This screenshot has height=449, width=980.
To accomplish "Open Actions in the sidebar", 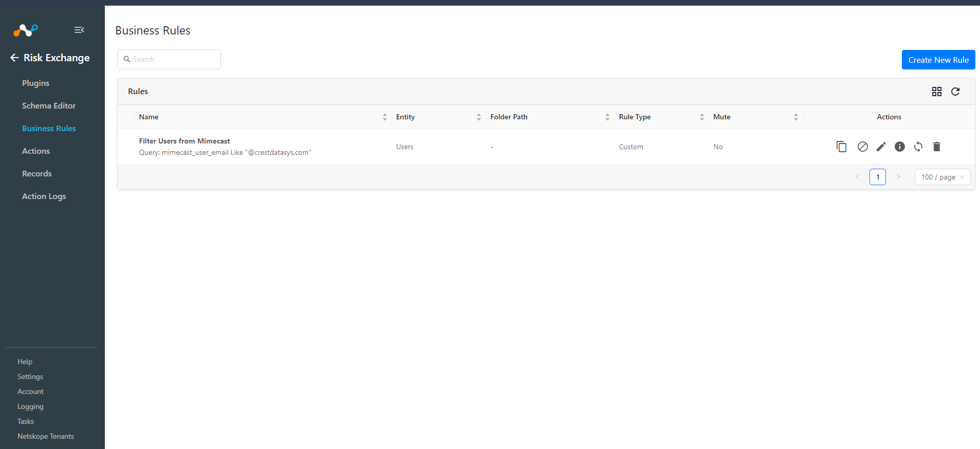I will 36,151.
